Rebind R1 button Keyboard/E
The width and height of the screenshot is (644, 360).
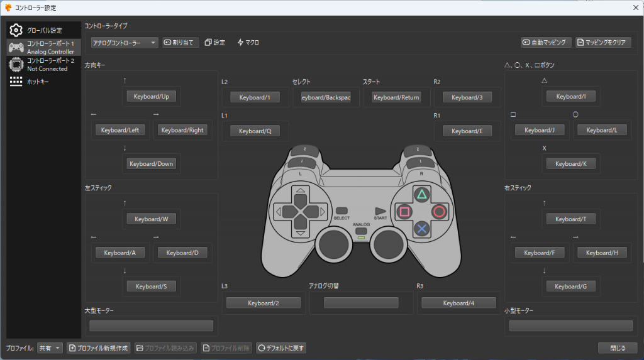coord(467,131)
